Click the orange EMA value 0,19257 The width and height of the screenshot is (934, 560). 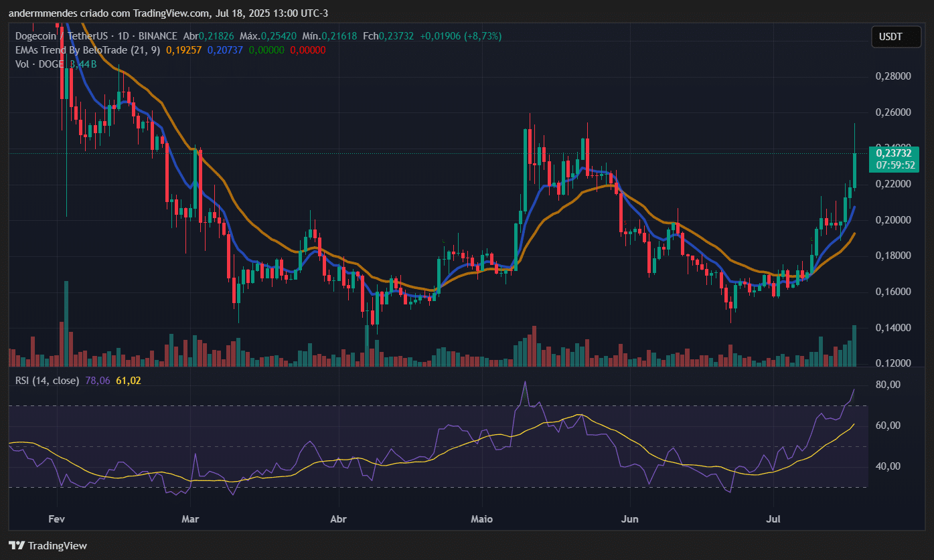183,50
